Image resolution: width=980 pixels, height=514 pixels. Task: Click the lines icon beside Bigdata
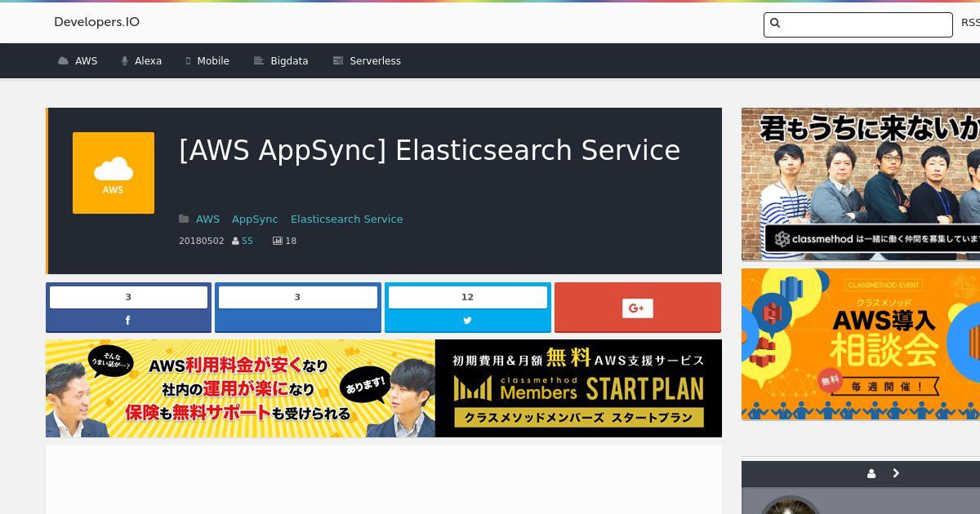click(259, 61)
